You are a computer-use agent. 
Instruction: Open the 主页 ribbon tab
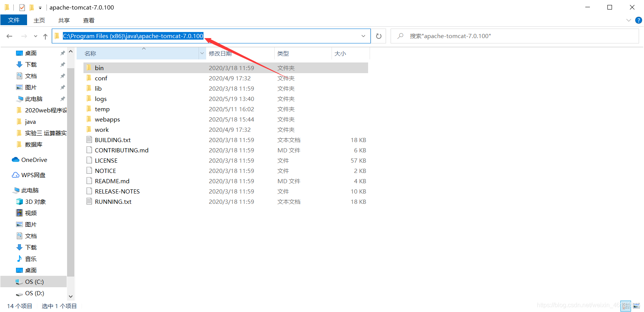[39, 20]
